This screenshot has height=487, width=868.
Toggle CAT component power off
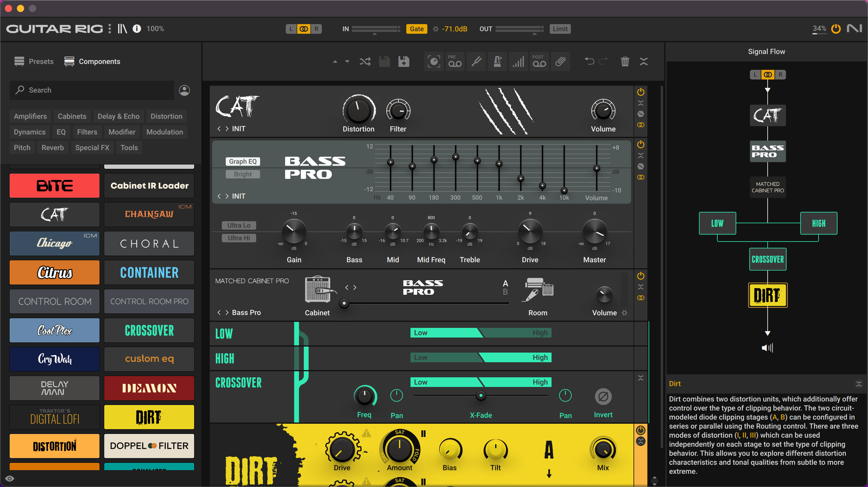[x=640, y=92]
